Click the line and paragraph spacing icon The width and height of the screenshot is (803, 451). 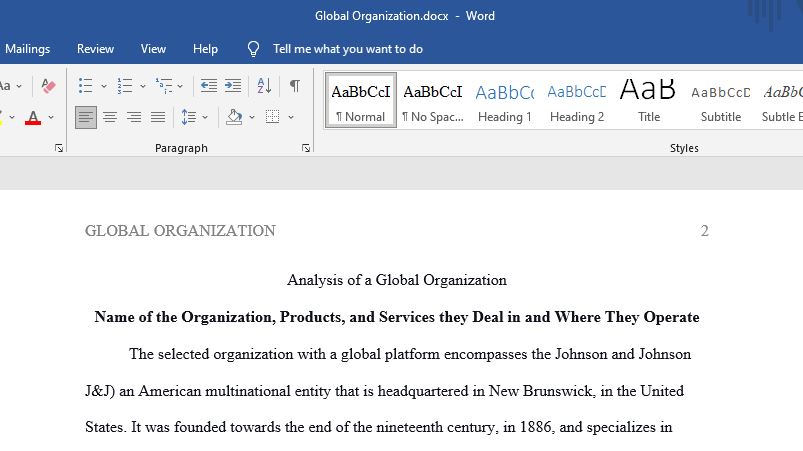point(188,117)
